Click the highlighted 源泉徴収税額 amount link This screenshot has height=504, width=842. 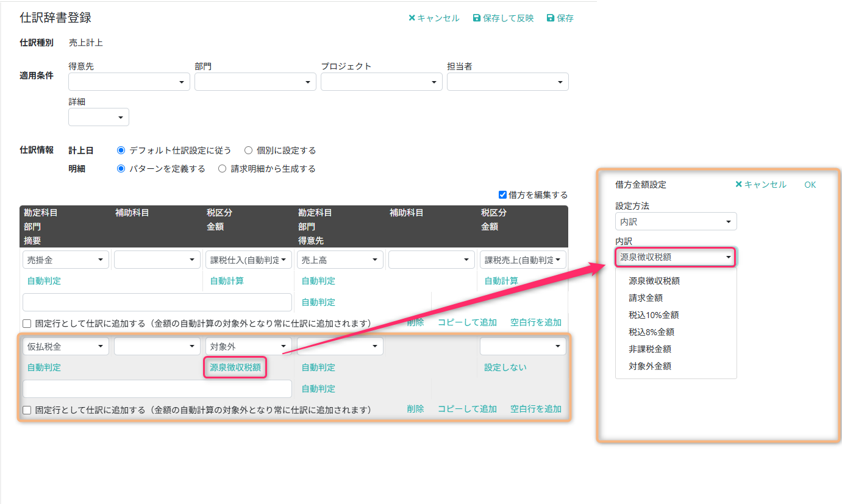[x=235, y=367]
